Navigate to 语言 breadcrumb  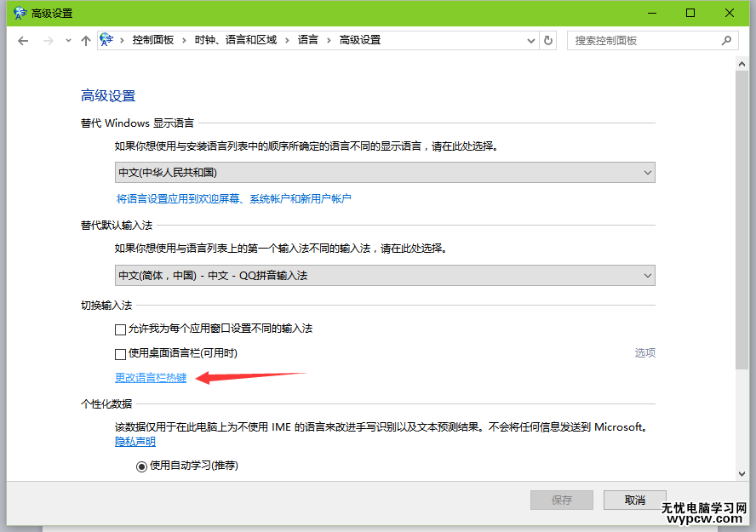point(307,40)
